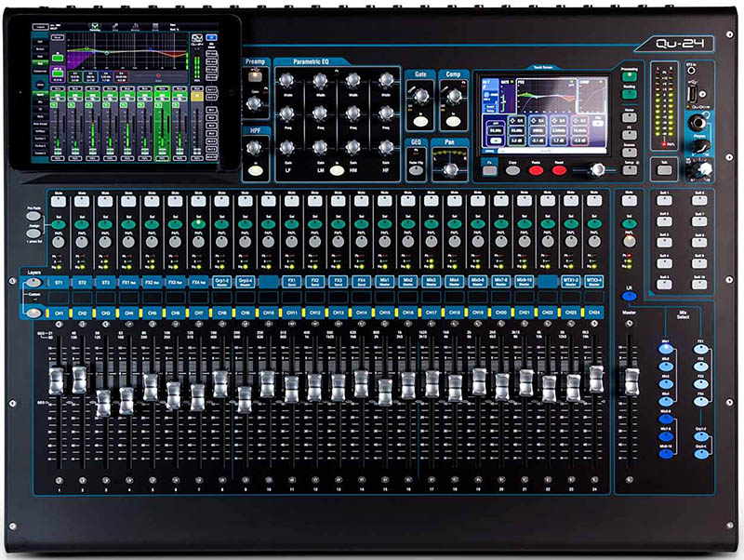Open the Processing screen with its green key

click(630, 76)
